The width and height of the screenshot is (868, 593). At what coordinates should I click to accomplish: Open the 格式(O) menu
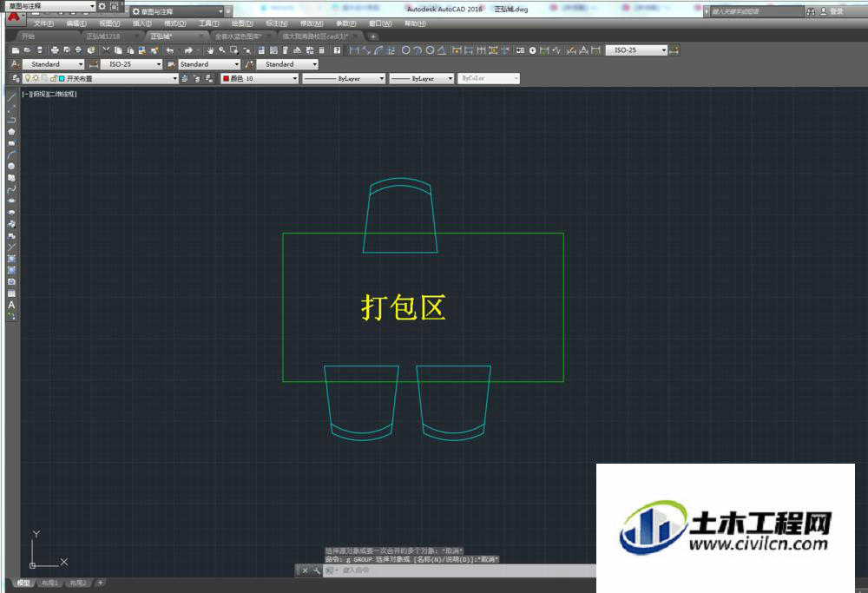pyautogui.click(x=175, y=23)
